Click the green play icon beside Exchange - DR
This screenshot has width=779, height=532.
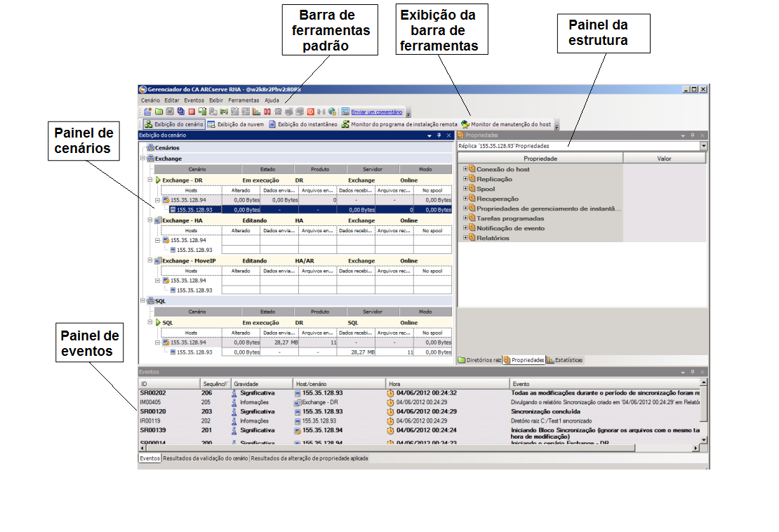[159, 180]
